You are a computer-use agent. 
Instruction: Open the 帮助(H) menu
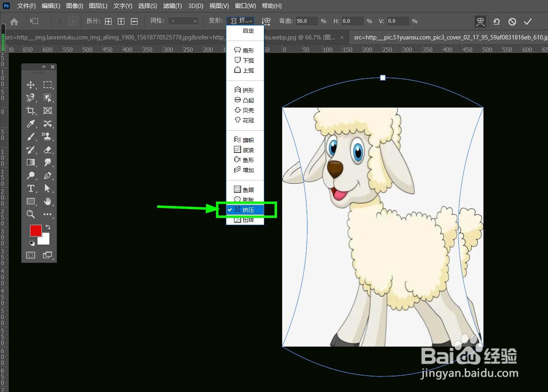pyautogui.click(x=271, y=6)
